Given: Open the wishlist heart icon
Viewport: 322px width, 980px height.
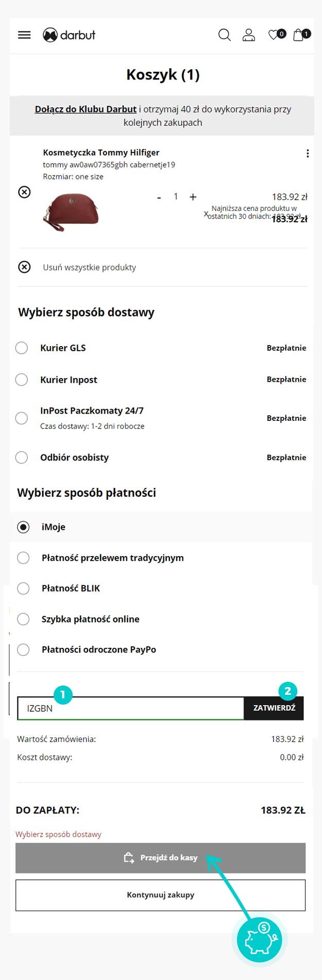Looking at the screenshot, I should 275,35.
